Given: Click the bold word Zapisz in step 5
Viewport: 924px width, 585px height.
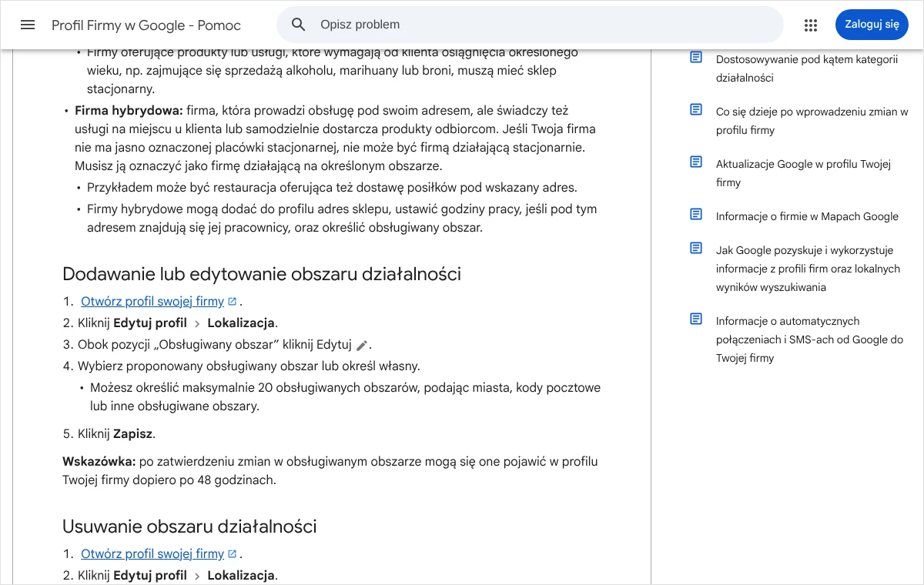Looking at the screenshot, I should coord(132,434).
